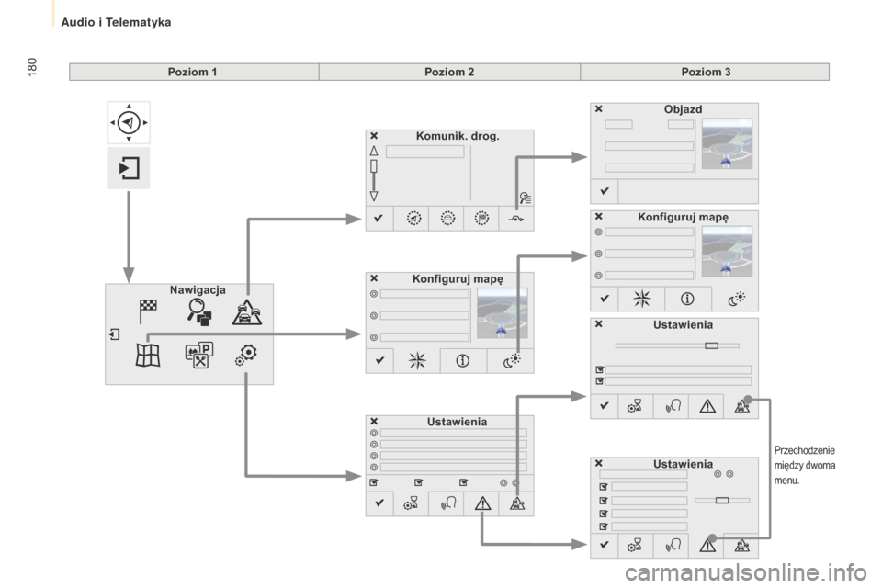882x588 pixels.
Task: Select the checkered destination flag in Nawigacja
Action: (147, 311)
